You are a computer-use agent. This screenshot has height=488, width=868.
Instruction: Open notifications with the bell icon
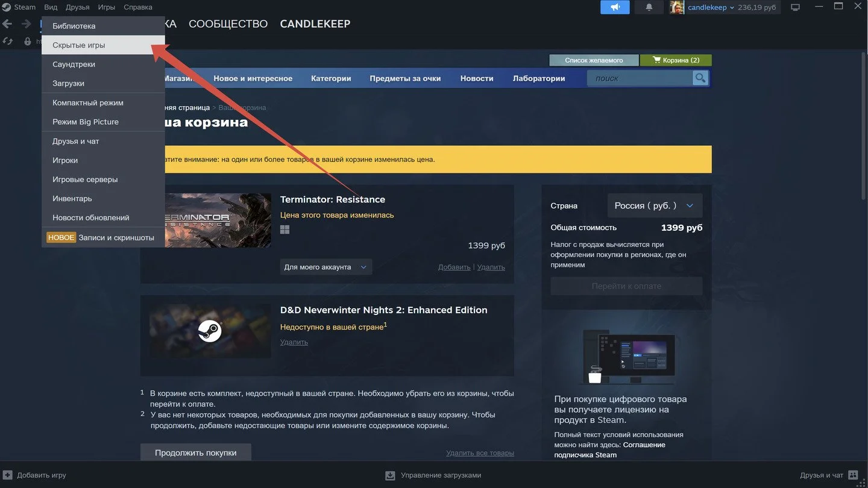[x=649, y=7]
